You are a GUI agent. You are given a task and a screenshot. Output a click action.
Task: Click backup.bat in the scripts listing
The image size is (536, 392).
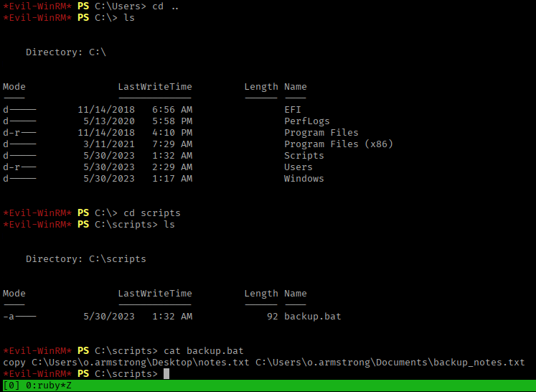click(x=313, y=317)
